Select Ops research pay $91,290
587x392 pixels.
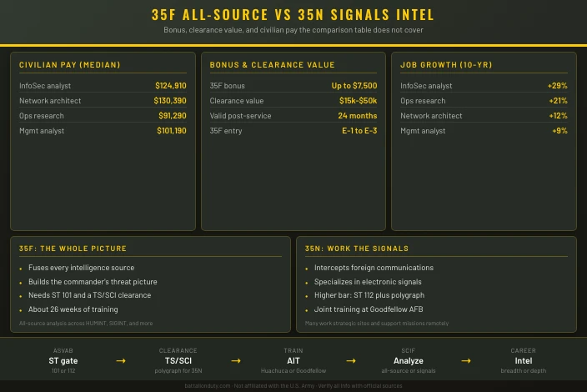tap(173, 116)
